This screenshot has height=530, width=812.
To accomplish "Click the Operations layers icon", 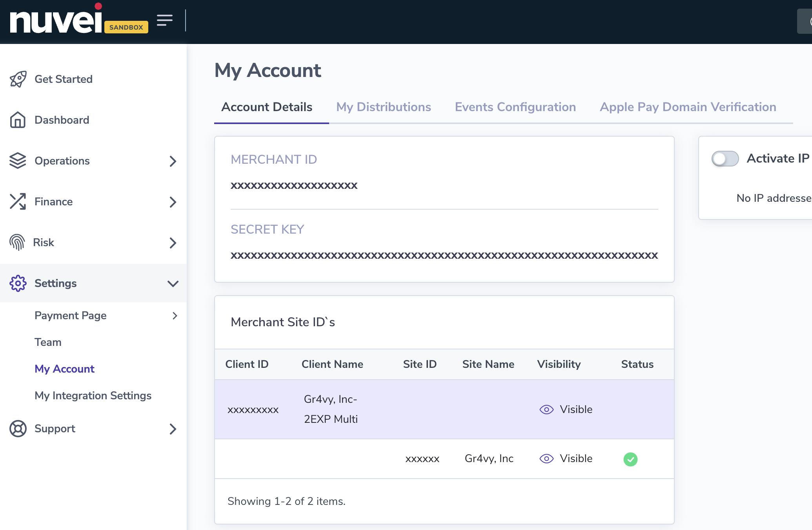I will coord(18,161).
